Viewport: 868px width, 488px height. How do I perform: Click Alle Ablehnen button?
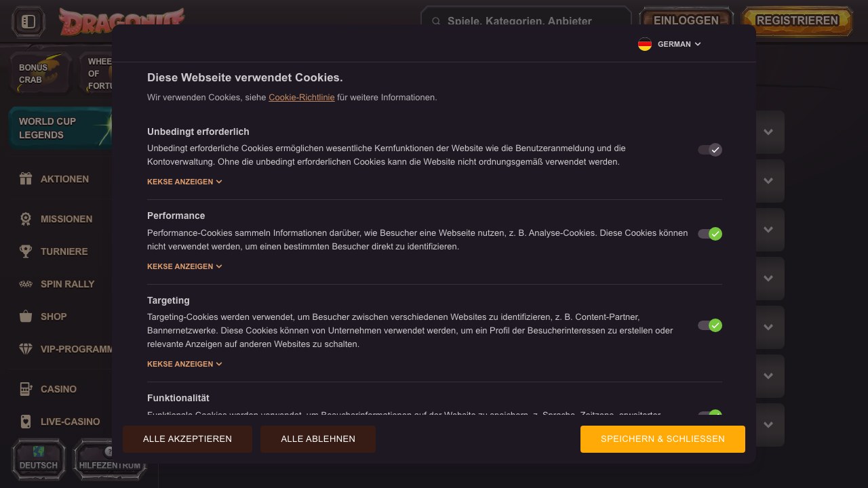coord(318,439)
